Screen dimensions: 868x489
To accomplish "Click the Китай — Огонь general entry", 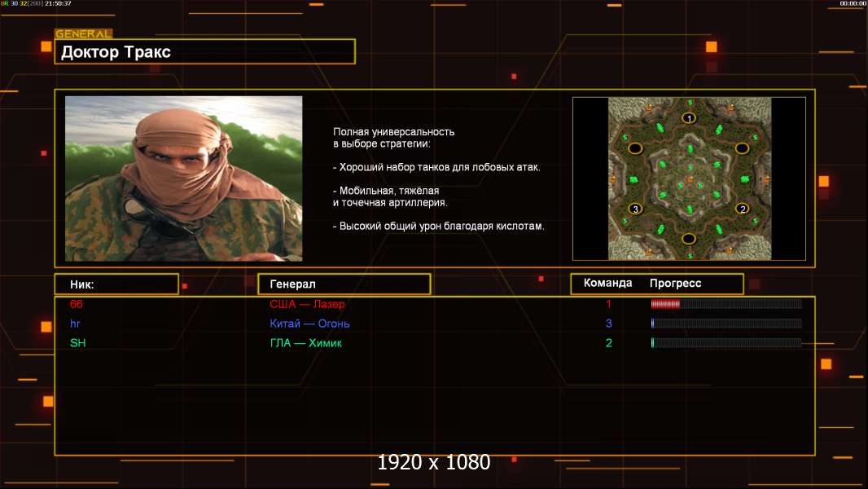I will click(309, 324).
